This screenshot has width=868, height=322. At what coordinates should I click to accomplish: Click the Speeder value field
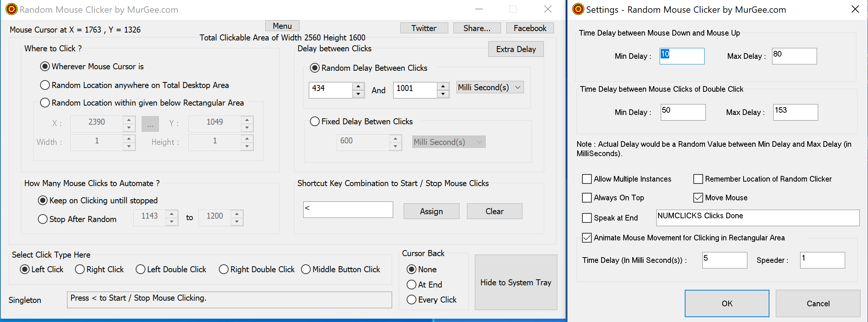(823, 260)
